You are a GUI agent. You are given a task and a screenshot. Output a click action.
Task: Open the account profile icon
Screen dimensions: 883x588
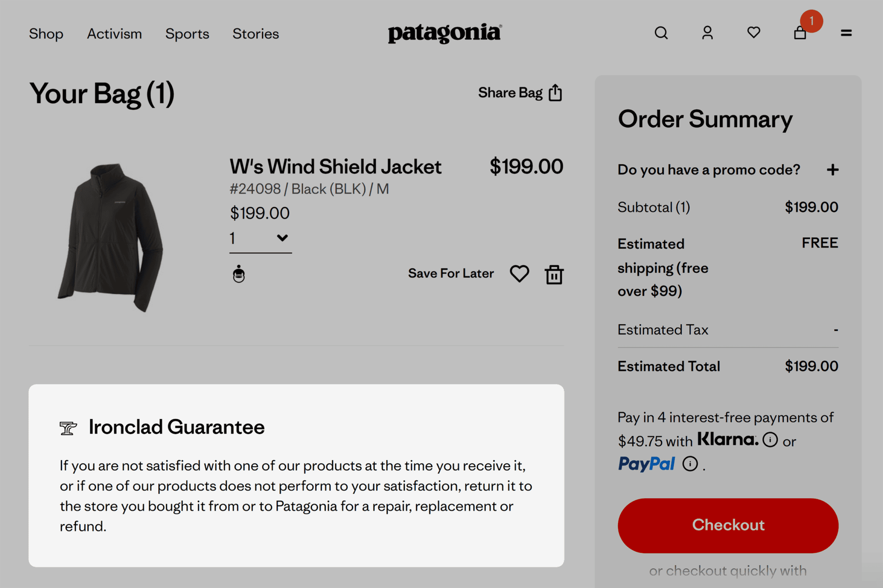707,33
